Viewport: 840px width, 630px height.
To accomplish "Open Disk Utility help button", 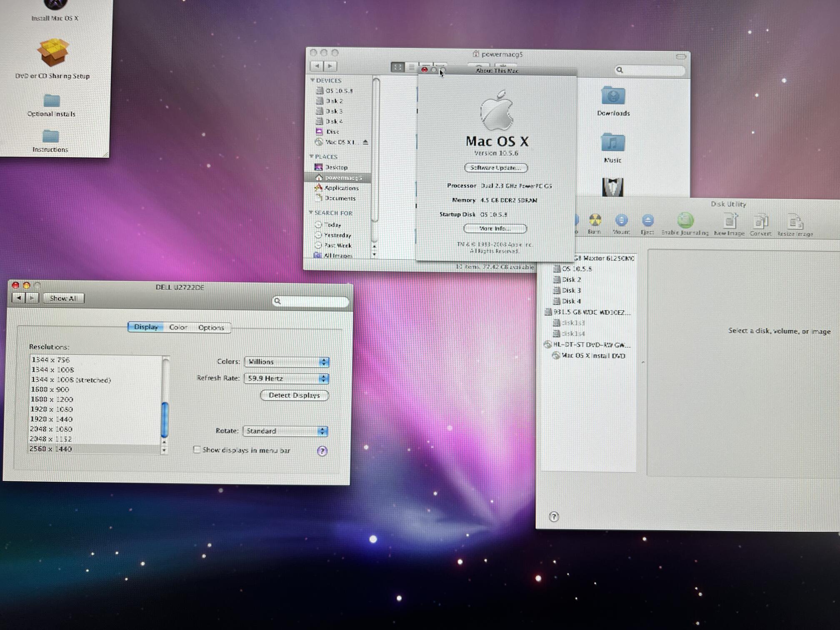I will point(554,517).
